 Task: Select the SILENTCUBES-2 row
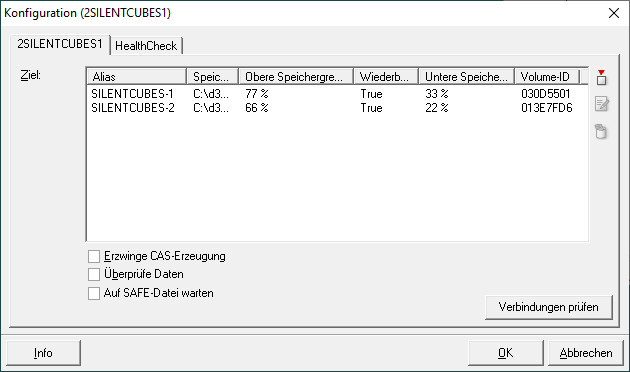[338, 108]
